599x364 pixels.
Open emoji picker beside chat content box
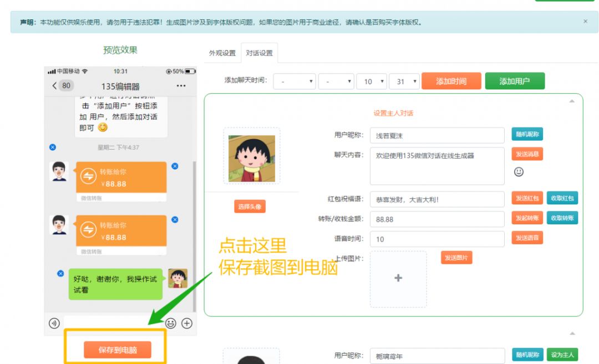519,172
